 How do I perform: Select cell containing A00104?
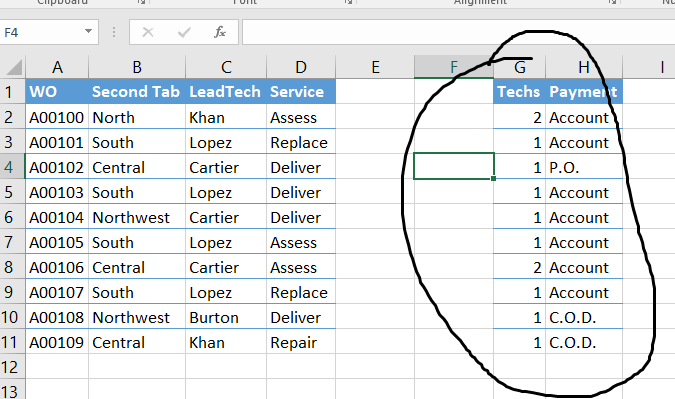pyautogui.click(x=57, y=217)
